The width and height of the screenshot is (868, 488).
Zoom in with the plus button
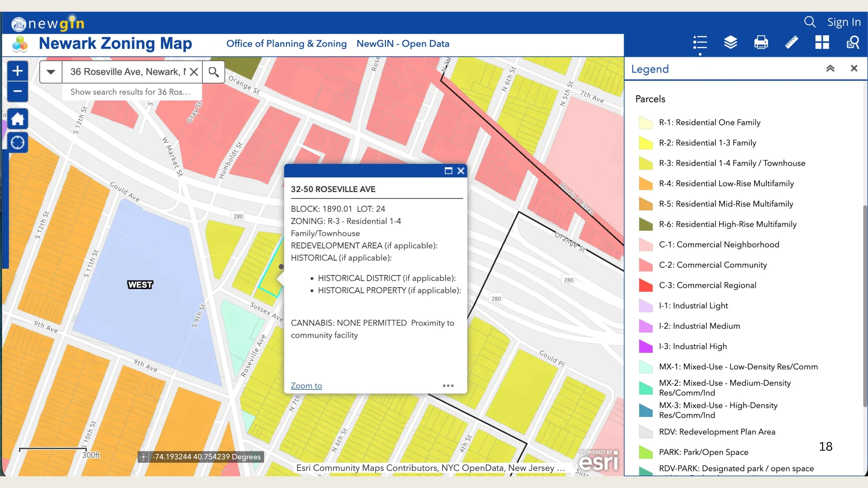pyautogui.click(x=17, y=71)
